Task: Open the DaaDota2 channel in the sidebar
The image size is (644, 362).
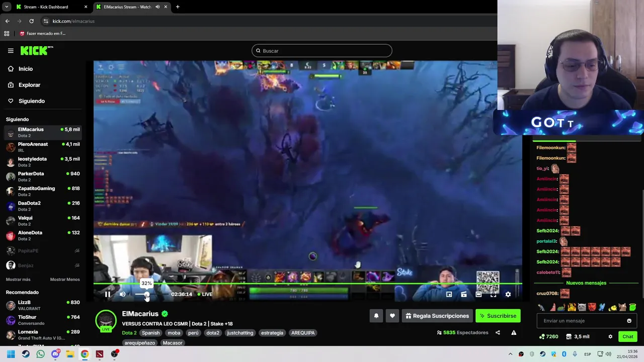Action: (43, 206)
